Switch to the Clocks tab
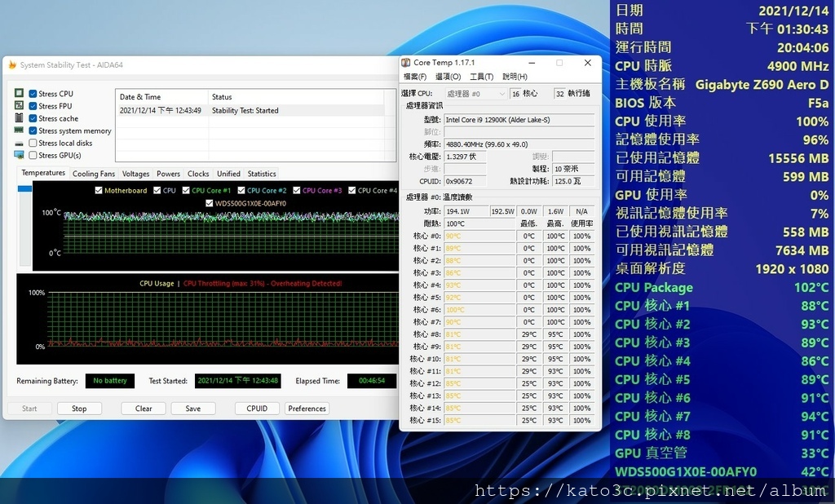This screenshot has width=835, height=504. (198, 174)
